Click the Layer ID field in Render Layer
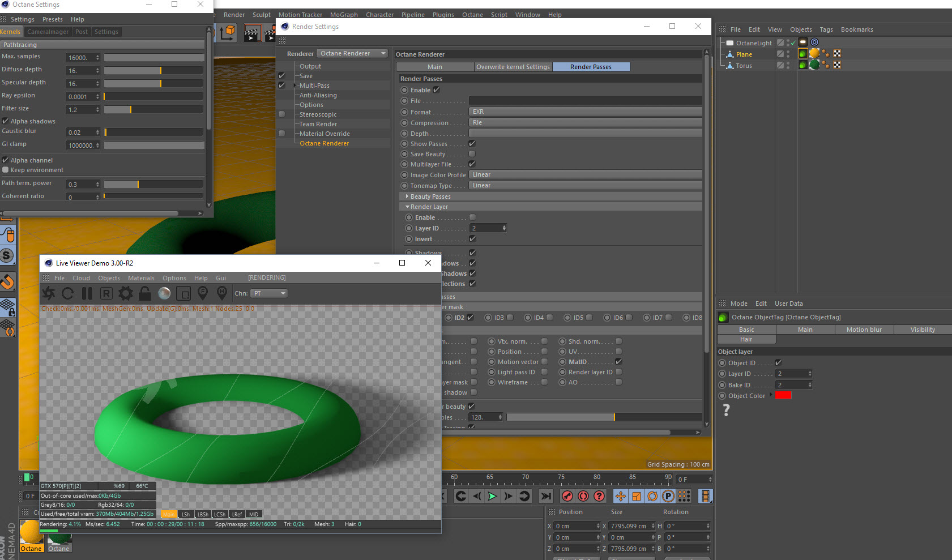The image size is (952, 560). [x=488, y=228]
